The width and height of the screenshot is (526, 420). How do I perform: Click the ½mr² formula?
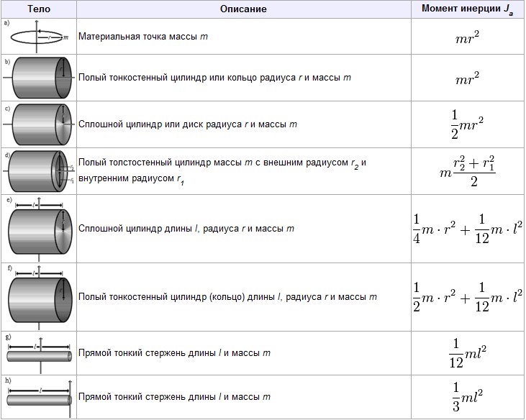(x=468, y=124)
